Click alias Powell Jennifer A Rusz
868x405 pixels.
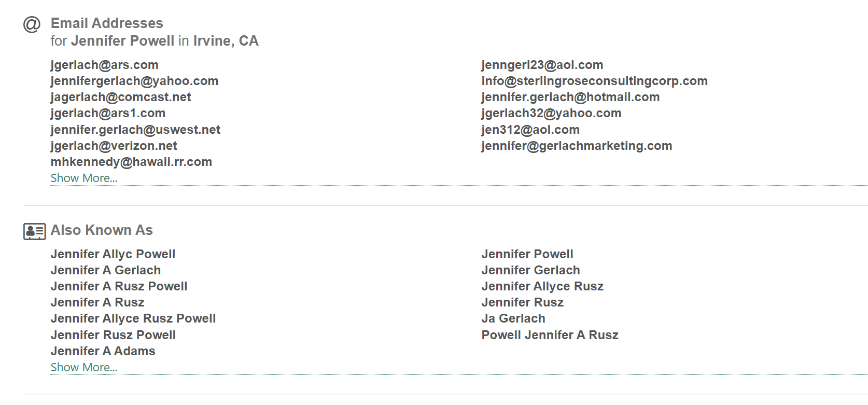[x=550, y=335]
